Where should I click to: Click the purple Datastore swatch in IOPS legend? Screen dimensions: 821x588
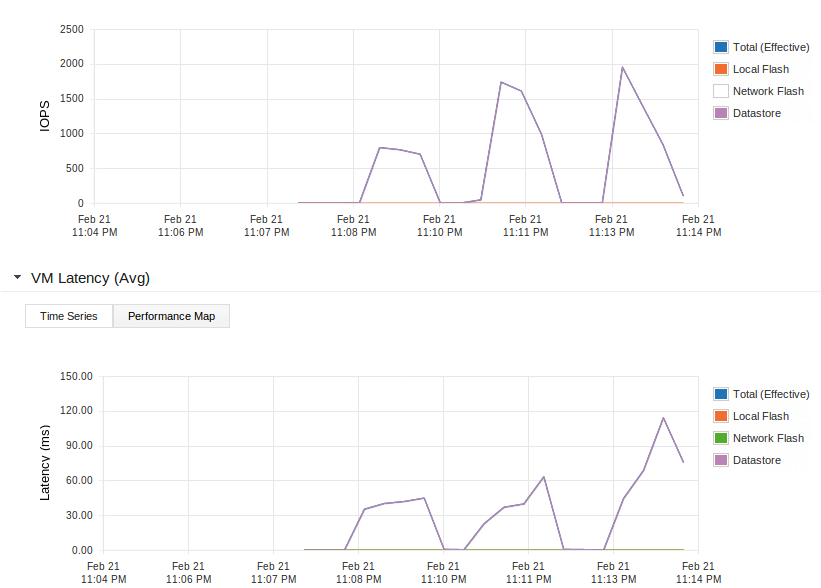point(720,113)
